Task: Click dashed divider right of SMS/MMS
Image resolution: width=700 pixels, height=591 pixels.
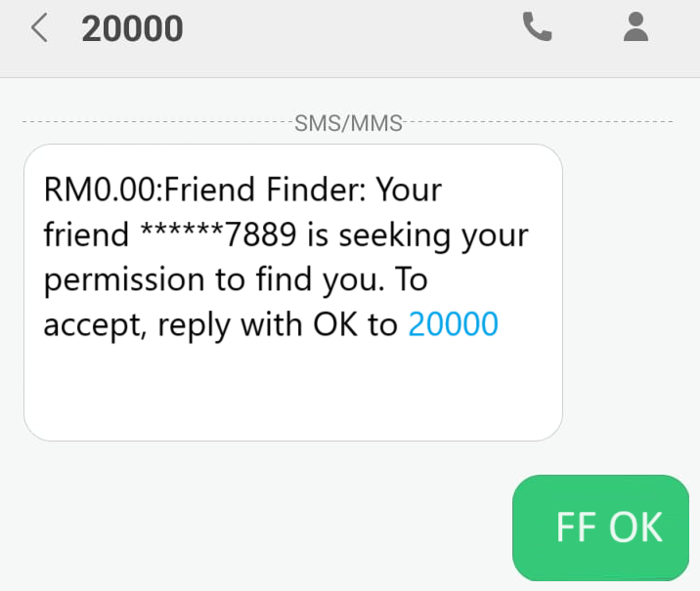Action: point(538,122)
